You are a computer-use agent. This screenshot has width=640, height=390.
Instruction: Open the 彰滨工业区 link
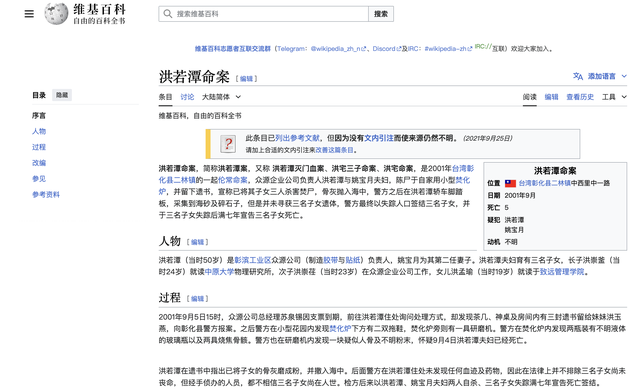253,260
